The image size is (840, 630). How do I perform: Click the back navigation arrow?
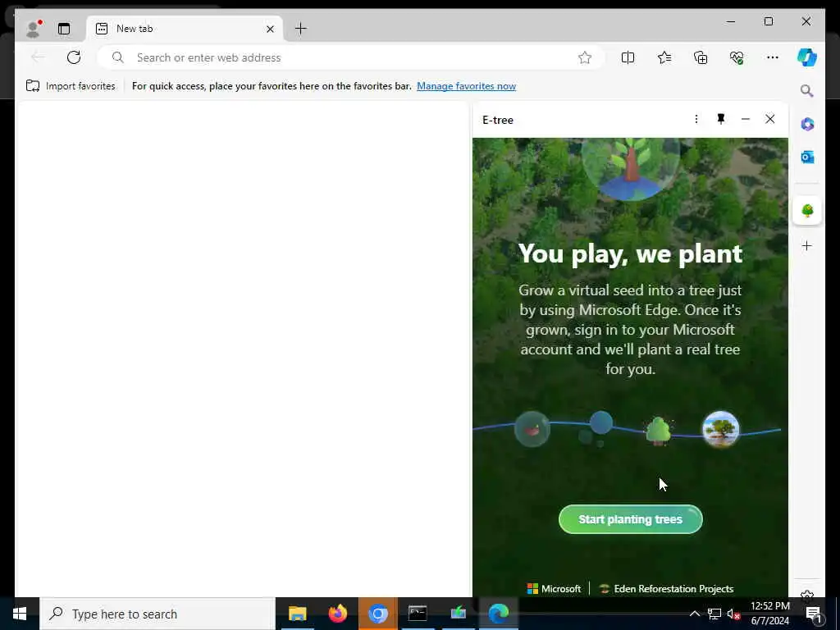[38, 57]
